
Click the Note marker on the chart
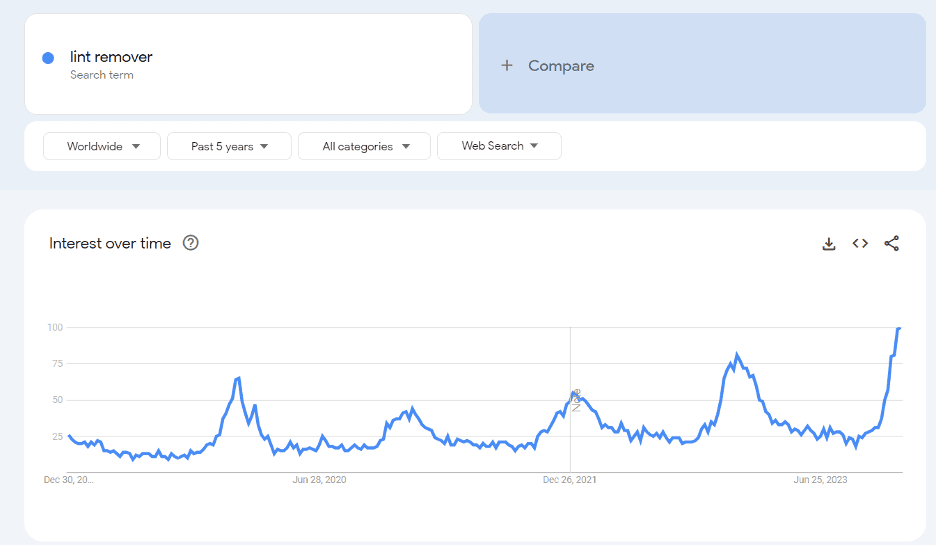pyautogui.click(x=577, y=400)
